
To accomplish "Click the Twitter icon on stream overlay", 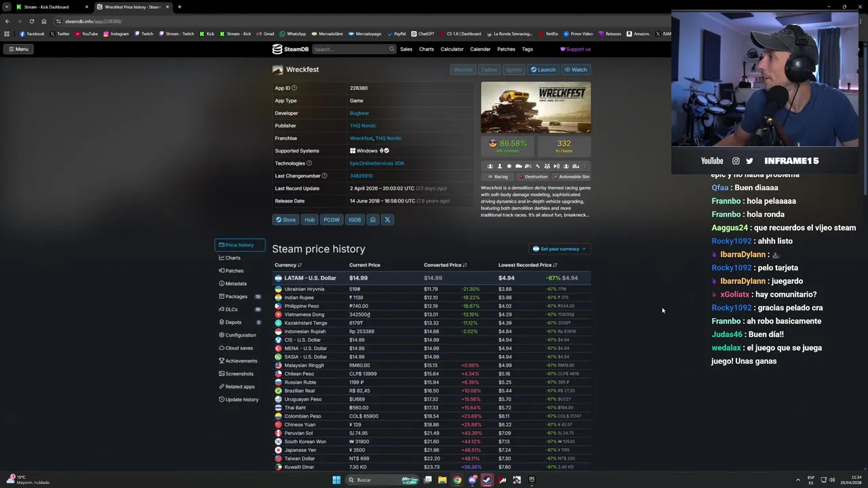I will tap(749, 161).
